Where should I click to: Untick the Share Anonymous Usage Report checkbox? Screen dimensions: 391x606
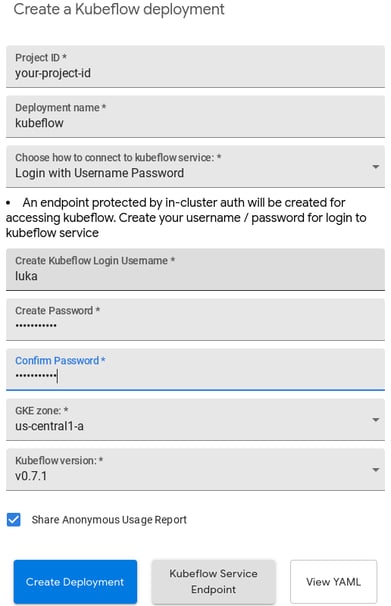click(14, 519)
